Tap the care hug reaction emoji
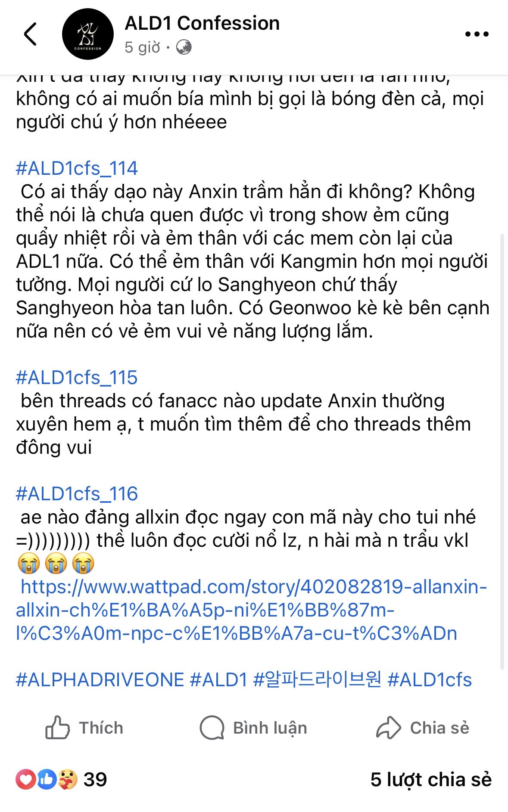 (x=67, y=779)
